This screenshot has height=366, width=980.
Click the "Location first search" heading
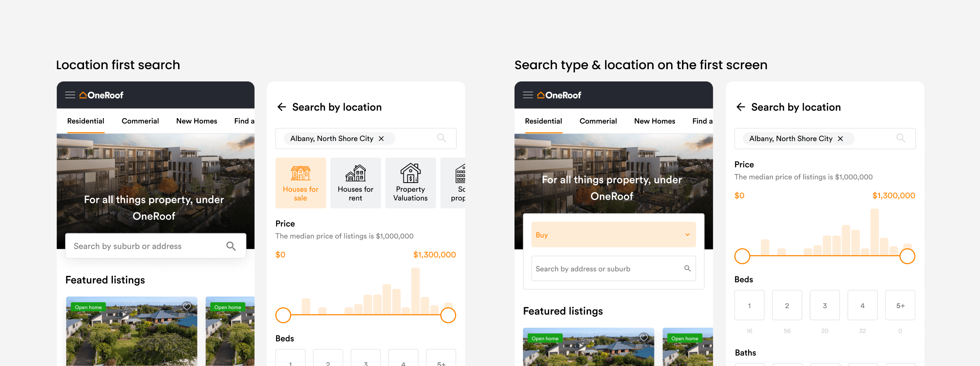118,65
